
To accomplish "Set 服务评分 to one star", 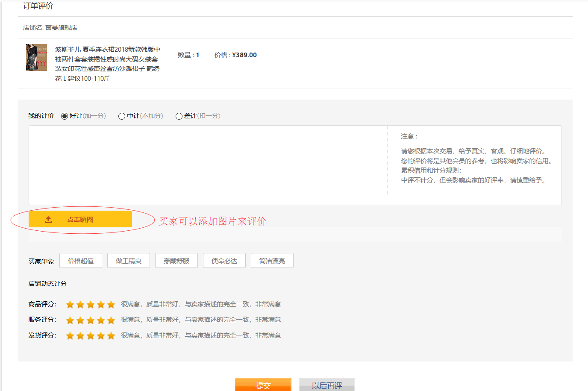I will click(70, 320).
